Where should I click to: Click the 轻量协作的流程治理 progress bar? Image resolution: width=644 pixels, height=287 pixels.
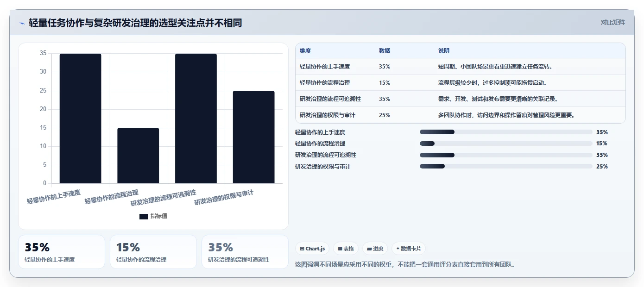coord(506,143)
